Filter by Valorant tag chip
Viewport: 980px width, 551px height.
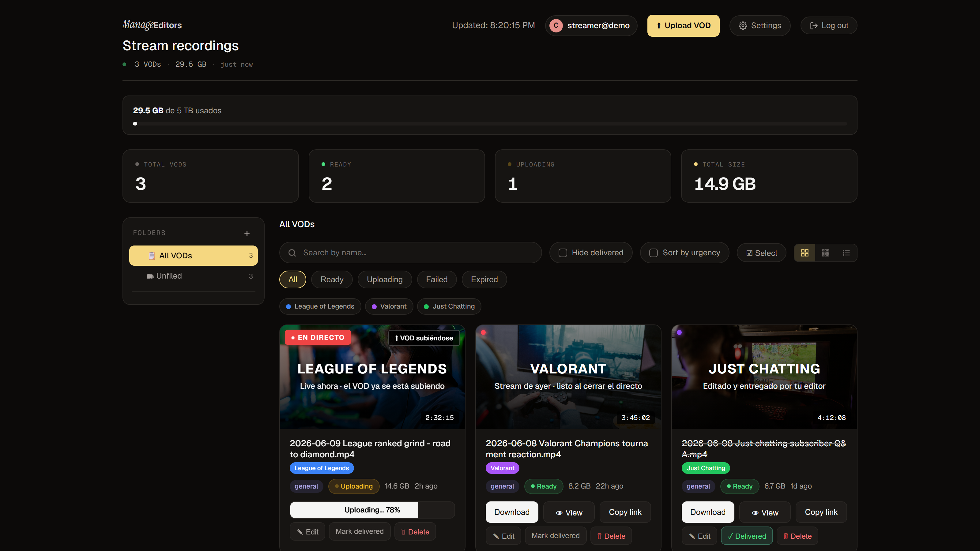(x=389, y=306)
